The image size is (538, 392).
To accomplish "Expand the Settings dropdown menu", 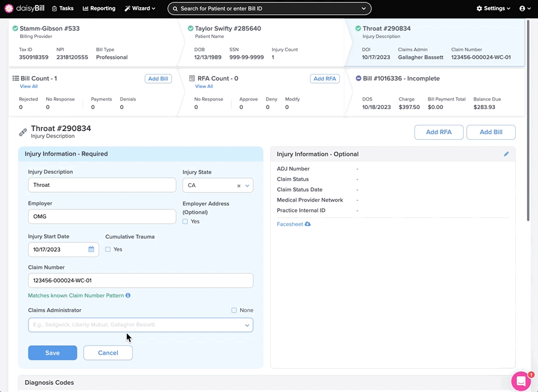I will pyautogui.click(x=493, y=9).
